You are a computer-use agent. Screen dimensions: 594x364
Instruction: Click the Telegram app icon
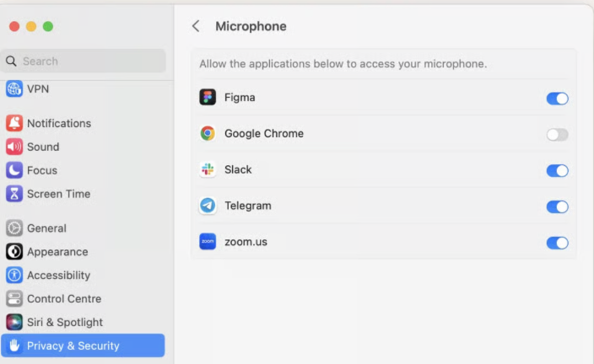click(x=208, y=206)
